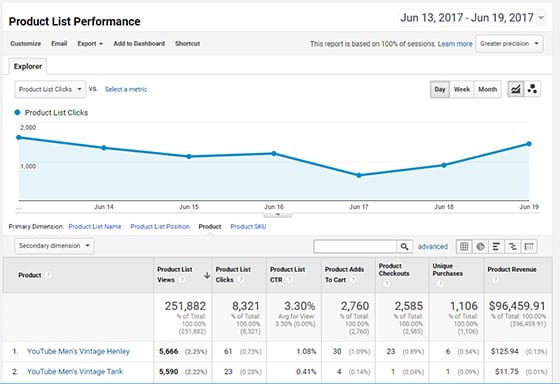This screenshot has height=384, width=560.
Task: Open help icon for Product Checkouts
Action: tap(386, 283)
